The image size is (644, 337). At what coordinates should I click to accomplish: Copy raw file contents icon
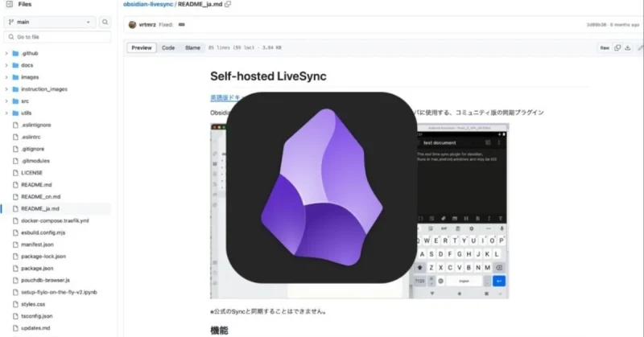(617, 47)
